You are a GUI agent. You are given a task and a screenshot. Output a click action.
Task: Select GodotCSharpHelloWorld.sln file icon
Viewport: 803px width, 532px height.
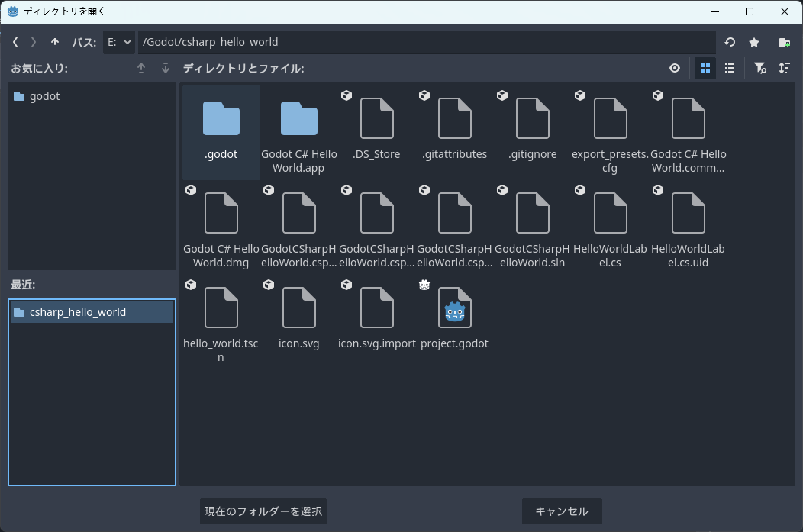tap(533, 213)
